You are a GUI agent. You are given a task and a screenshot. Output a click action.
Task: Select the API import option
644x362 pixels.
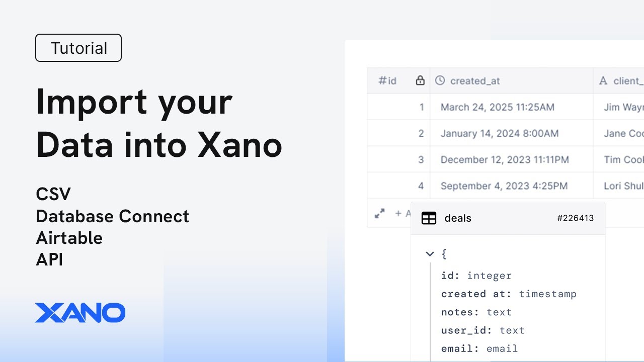pos(49,259)
